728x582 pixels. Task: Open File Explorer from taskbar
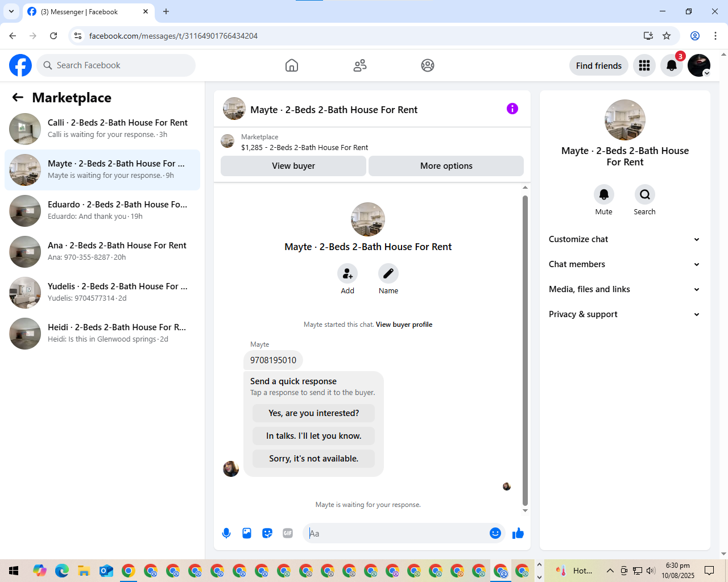point(84,571)
